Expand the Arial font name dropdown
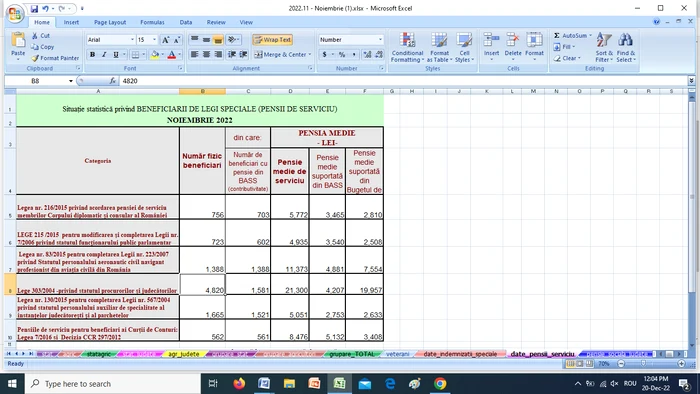This screenshot has height=394, width=700. coord(132,40)
